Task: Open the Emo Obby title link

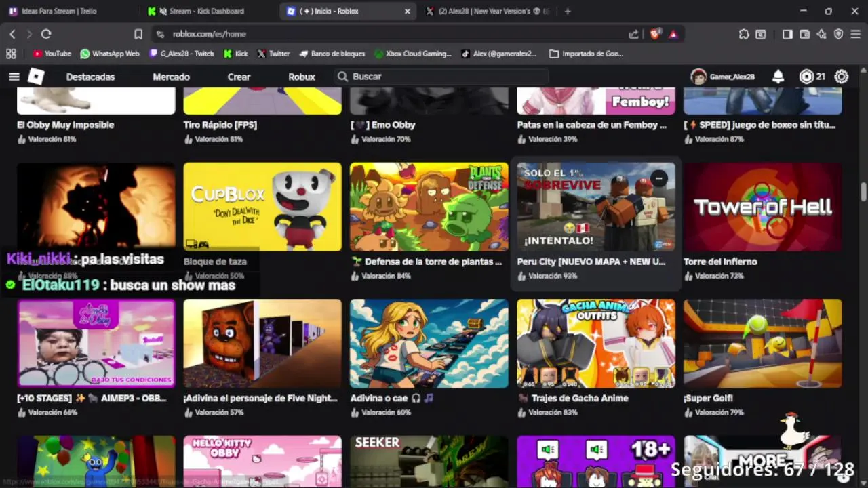Action: [382, 125]
